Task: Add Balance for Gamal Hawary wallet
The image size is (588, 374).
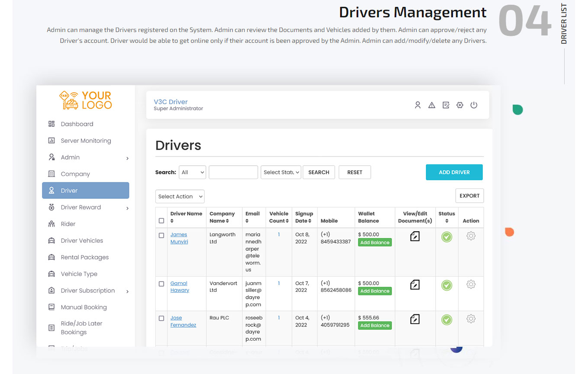Action: point(375,291)
